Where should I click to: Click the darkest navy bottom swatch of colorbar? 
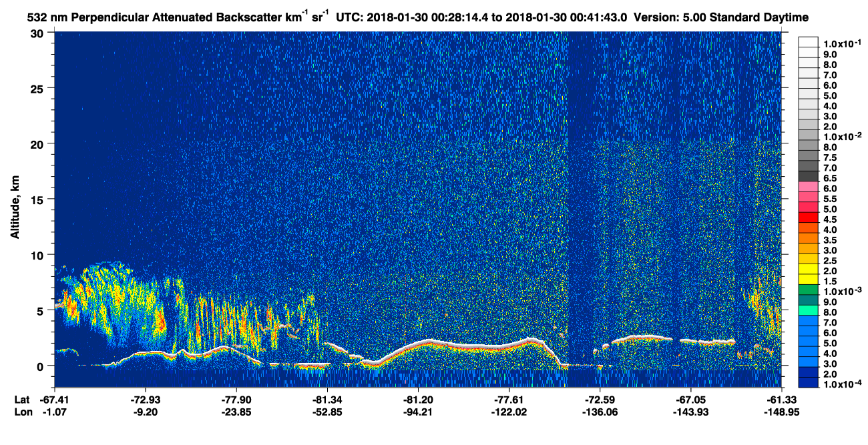(x=809, y=382)
